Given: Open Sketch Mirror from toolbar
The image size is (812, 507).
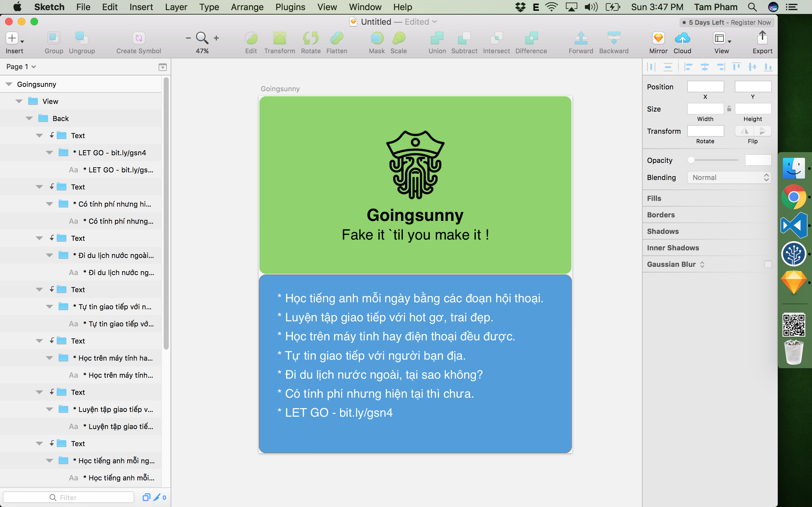Looking at the screenshot, I should 658,38.
